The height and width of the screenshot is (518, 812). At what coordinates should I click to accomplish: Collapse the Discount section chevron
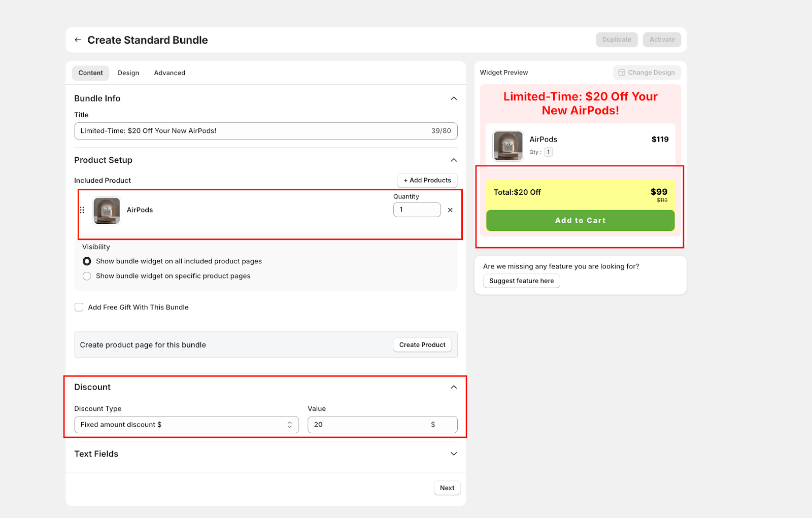pos(454,387)
